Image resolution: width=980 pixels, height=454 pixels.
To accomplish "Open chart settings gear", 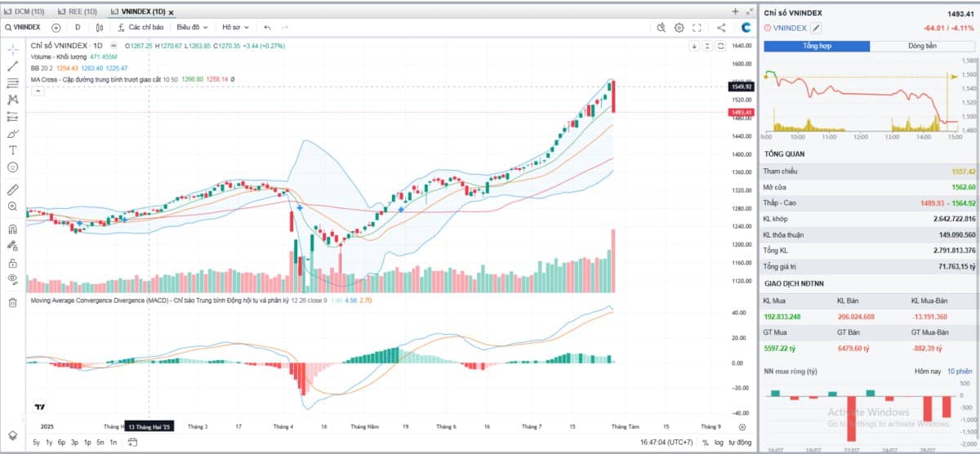I will (x=679, y=27).
